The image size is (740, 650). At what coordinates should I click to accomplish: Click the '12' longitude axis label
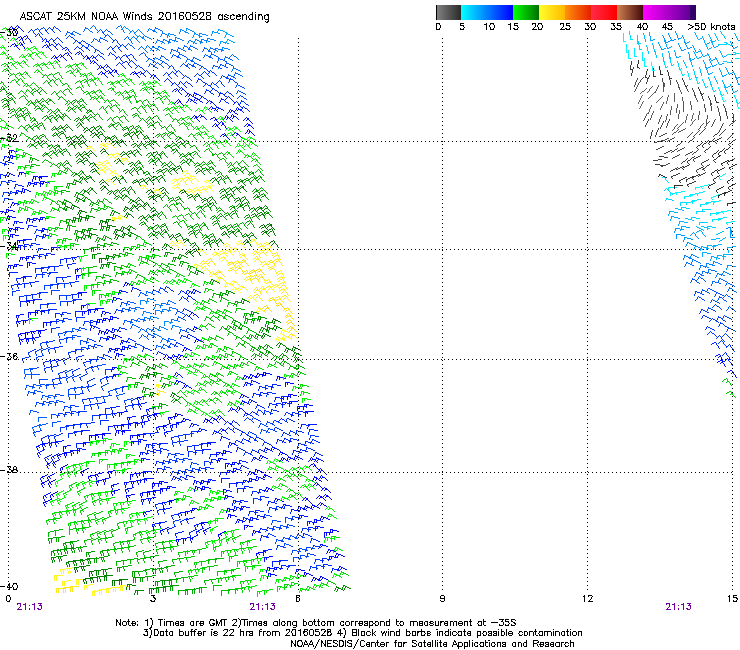pos(587,599)
